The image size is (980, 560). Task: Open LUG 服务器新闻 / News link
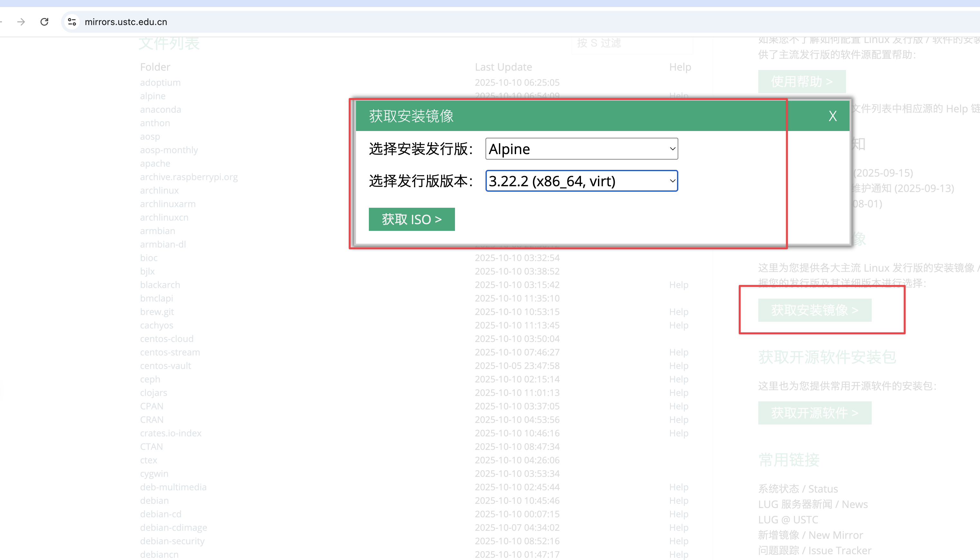coord(813,504)
